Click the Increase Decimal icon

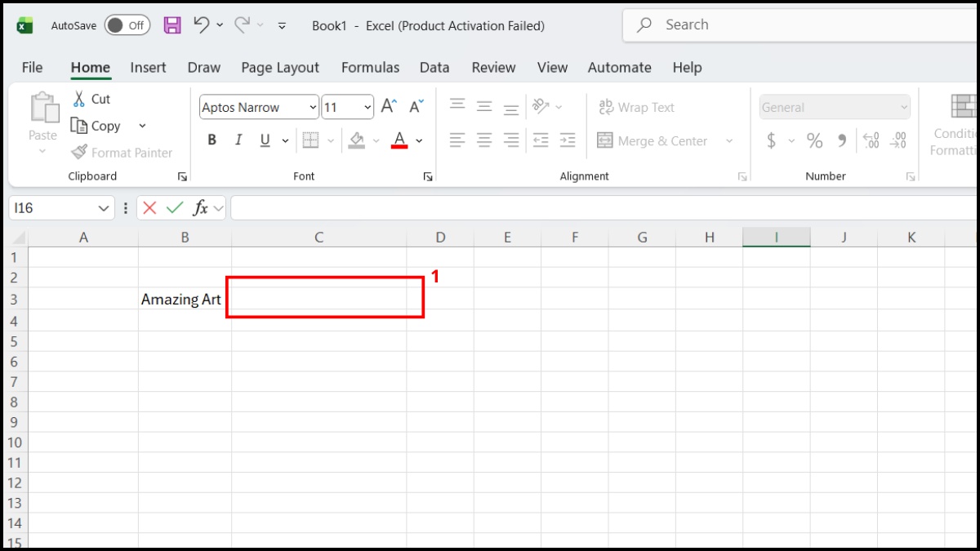pos(871,140)
